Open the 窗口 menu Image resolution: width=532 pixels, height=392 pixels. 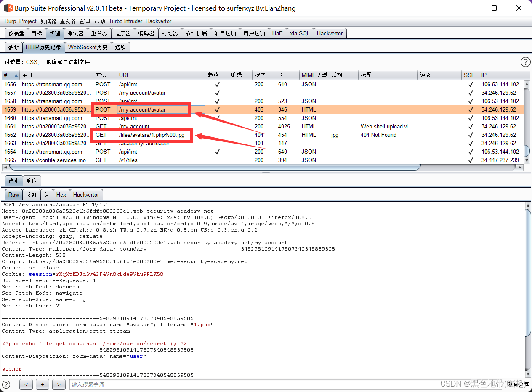(x=85, y=21)
